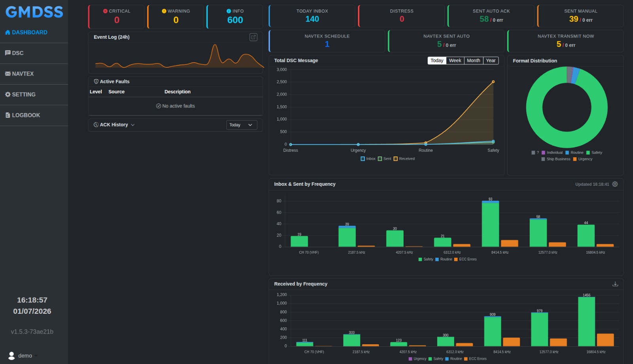This screenshot has width=633, height=364.
Task: Click the Description column header in Active Faults
Action: click(x=178, y=92)
